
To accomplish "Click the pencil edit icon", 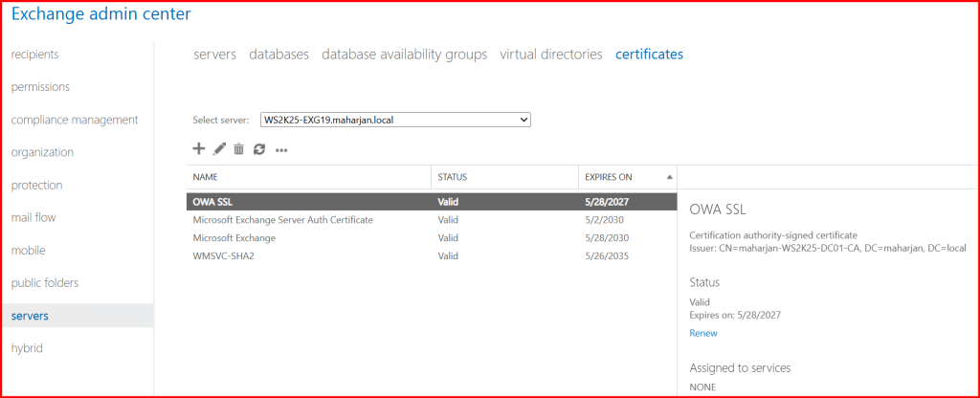I will click(x=219, y=149).
